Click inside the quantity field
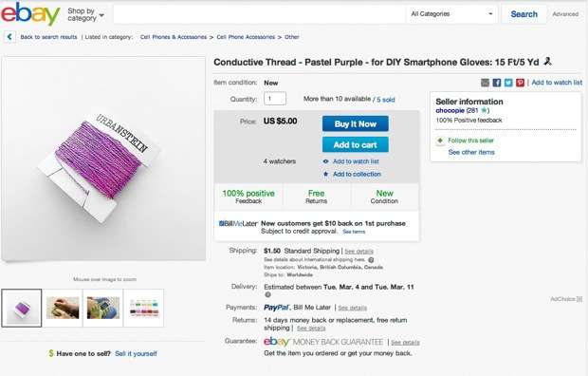The width and height of the screenshot is (588, 376). point(275,99)
